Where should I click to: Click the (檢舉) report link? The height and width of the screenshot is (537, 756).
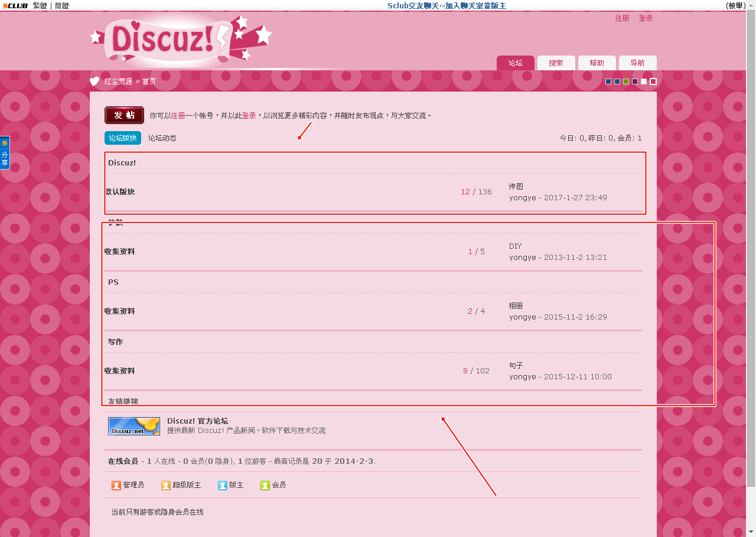[x=735, y=5]
